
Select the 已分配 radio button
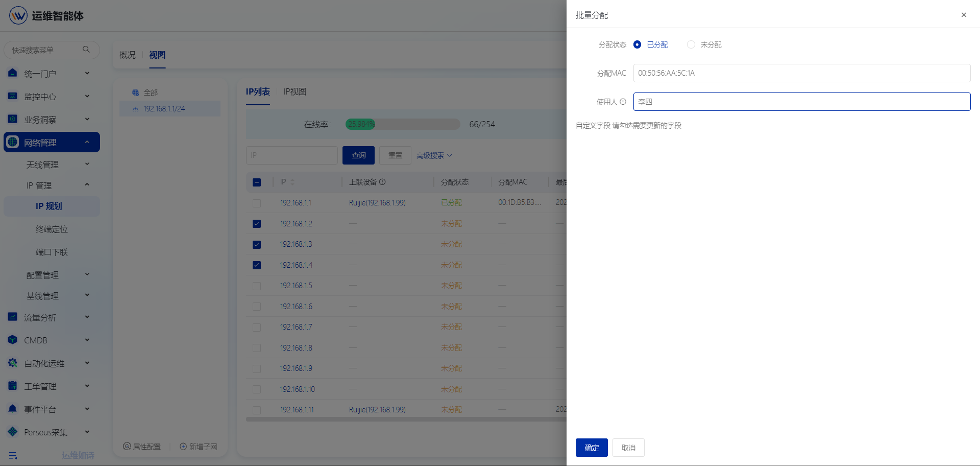point(637,44)
